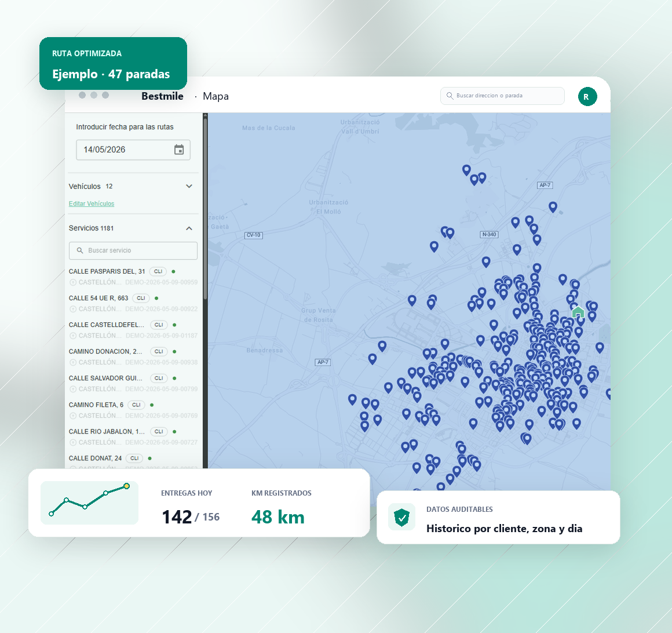Select service CALLE RIO JABALON, 1...
Image resolution: width=672 pixels, height=633 pixels.
pyautogui.click(x=107, y=431)
